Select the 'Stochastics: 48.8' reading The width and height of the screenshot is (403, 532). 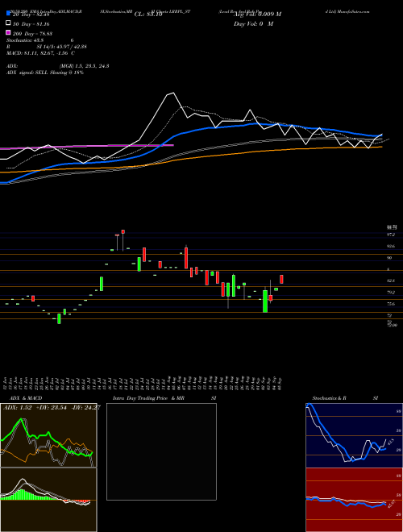pyautogui.click(x=25, y=40)
